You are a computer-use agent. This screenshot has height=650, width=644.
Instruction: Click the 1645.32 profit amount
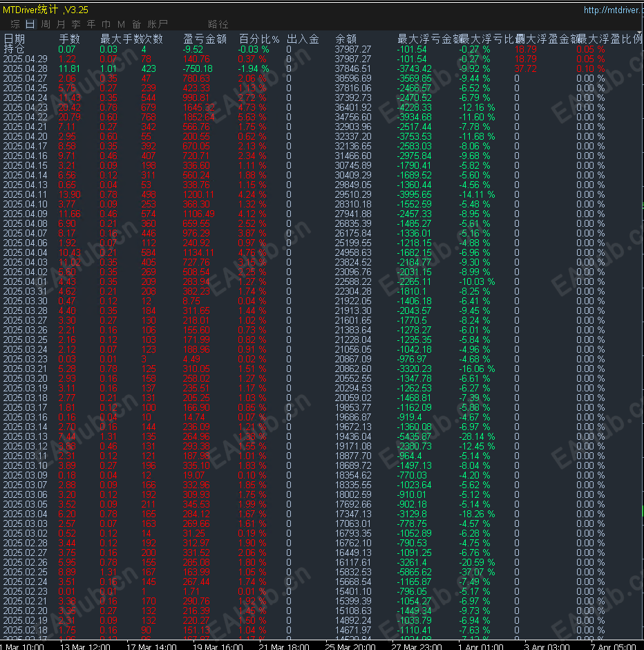point(199,107)
